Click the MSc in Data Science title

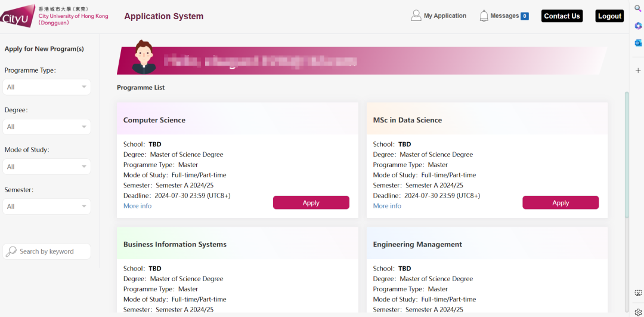407,120
